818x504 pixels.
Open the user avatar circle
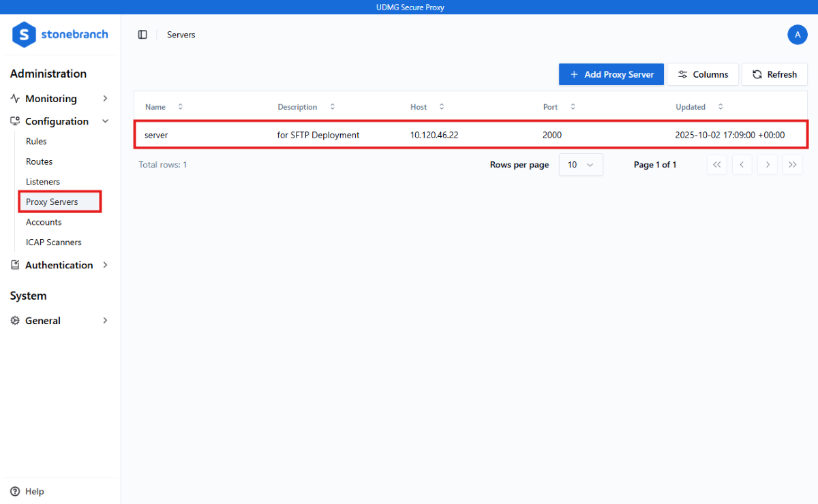point(798,34)
